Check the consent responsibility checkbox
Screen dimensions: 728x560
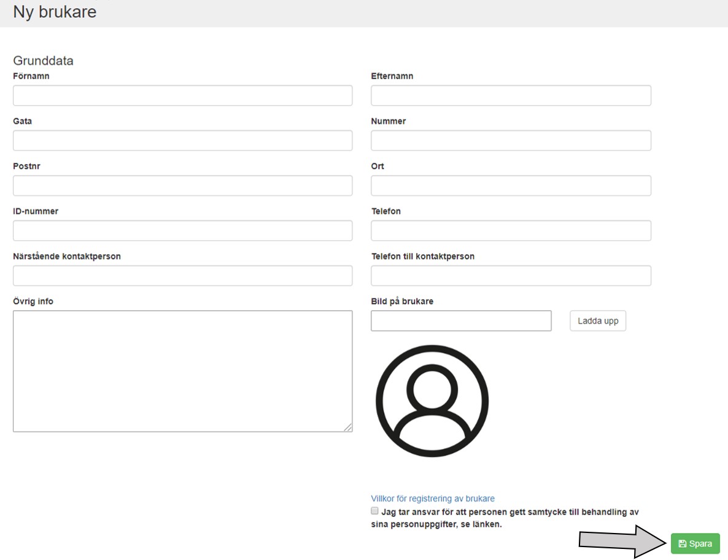tap(375, 511)
